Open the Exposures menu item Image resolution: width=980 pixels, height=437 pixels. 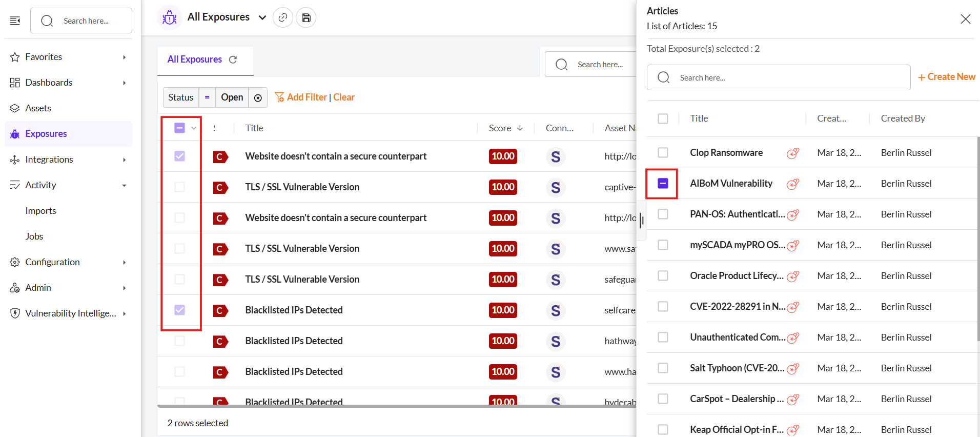68,134
